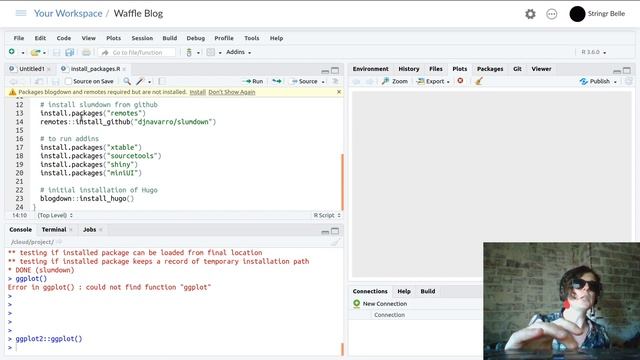Toggle Source on Save checkbox

[68, 81]
